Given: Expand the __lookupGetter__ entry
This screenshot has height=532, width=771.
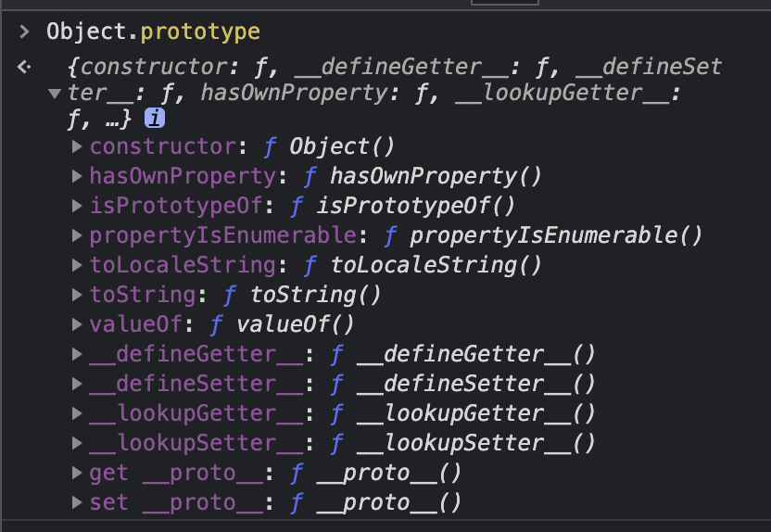Looking at the screenshot, I should tap(78, 414).
